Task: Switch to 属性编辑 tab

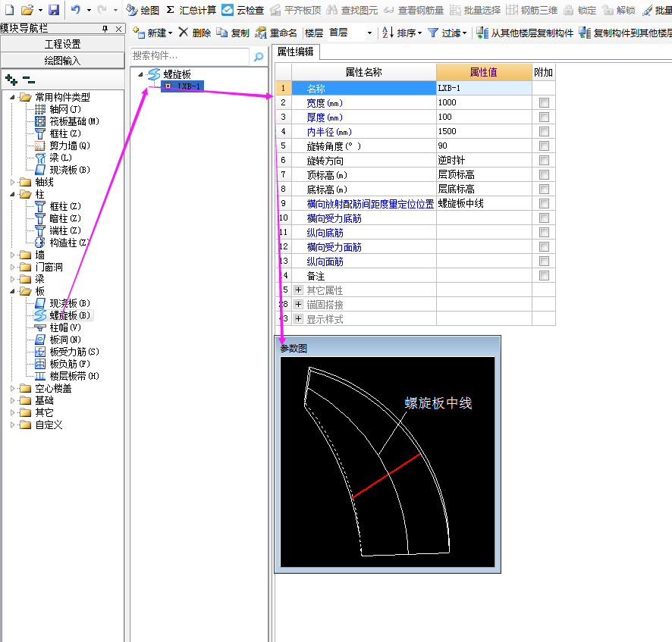Action: [295, 52]
